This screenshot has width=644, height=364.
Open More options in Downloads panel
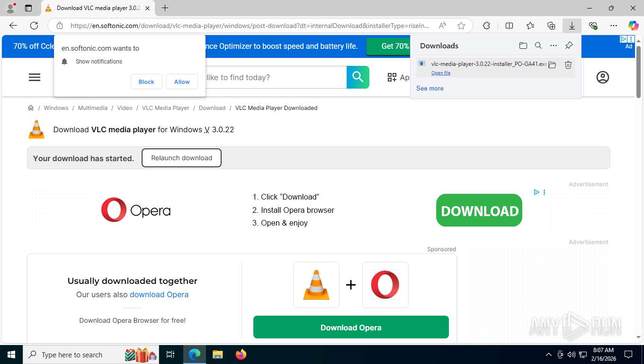554,45
